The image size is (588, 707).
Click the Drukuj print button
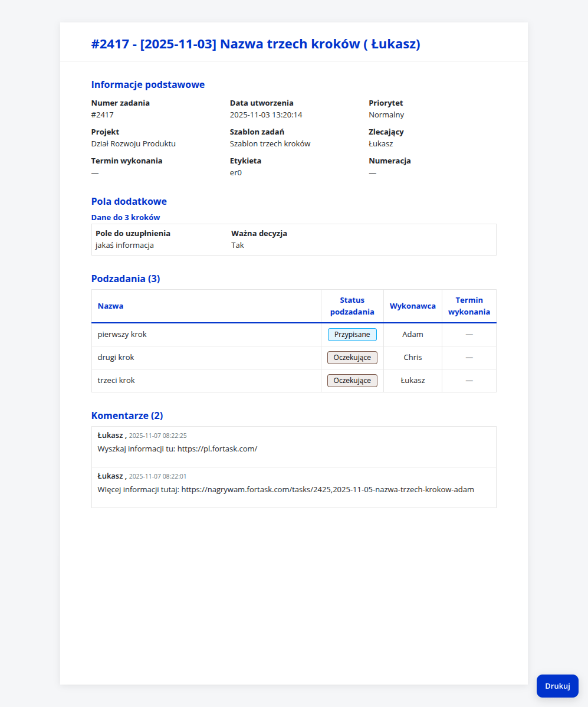pos(557,686)
